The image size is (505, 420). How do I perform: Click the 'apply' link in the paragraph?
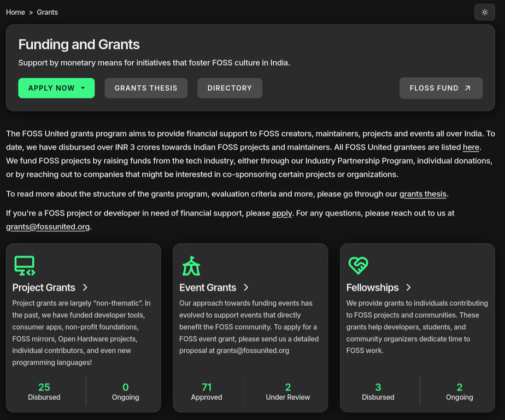[282, 213]
